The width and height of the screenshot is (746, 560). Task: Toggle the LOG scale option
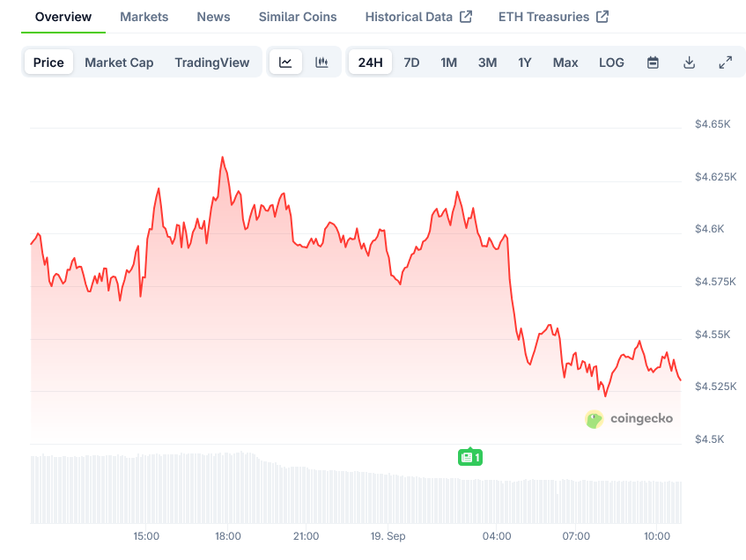click(x=611, y=63)
